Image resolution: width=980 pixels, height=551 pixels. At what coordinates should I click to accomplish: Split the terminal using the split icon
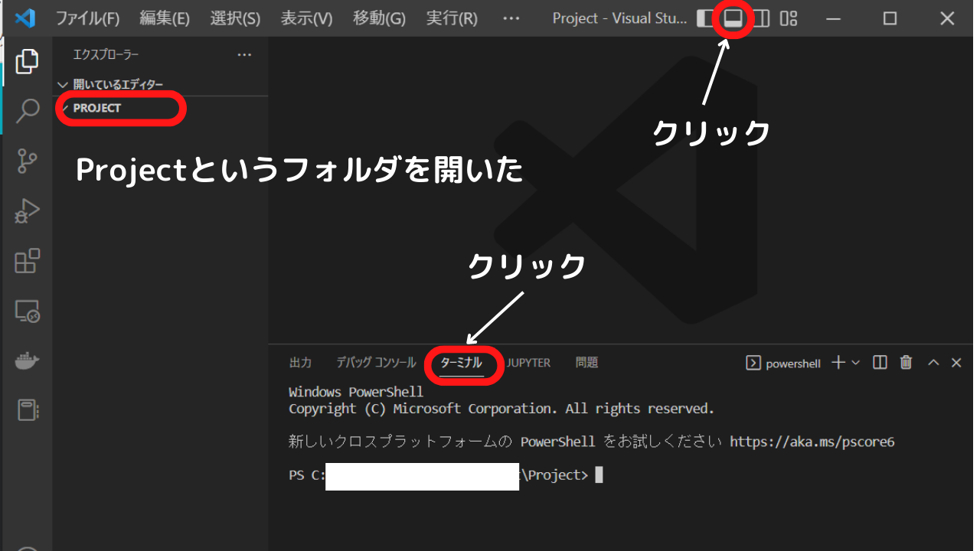click(879, 362)
